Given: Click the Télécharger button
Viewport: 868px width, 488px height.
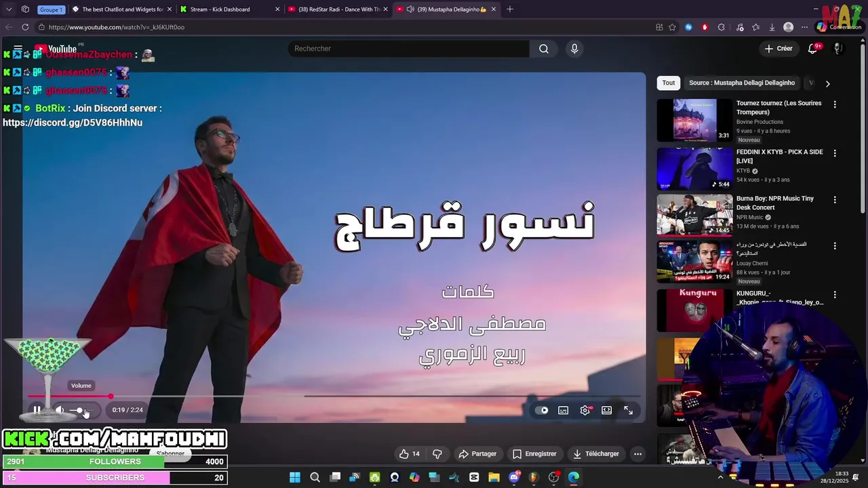Looking at the screenshot, I should [x=596, y=454].
